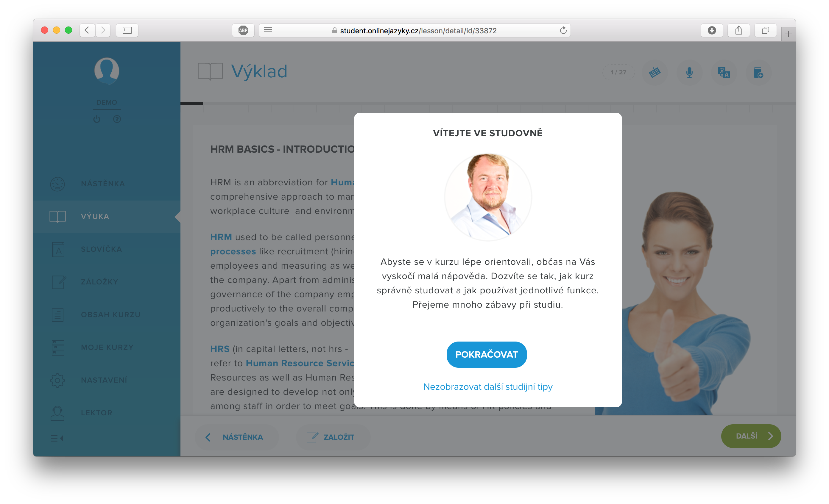Reload the page with refresh icon
This screenshot has width=829, height=504.
point(563,30)
